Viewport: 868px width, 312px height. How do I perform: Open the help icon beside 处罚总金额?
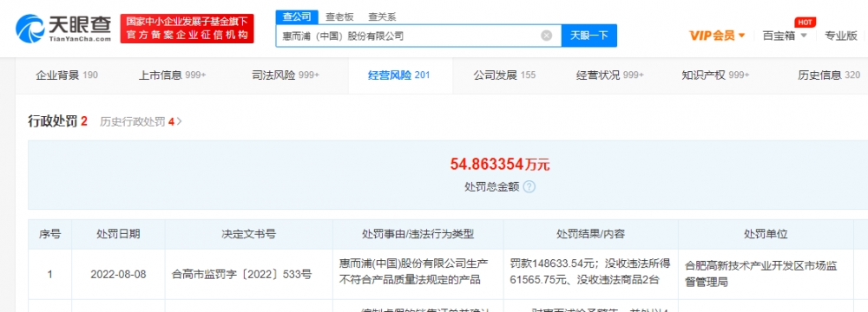pyautogui.click(x=529, y=187)
